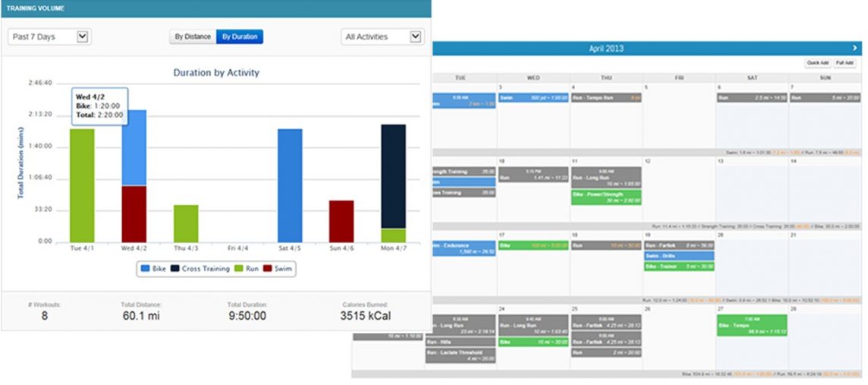
Task: Select the By Duration view
Action: (x=239, y=36)
